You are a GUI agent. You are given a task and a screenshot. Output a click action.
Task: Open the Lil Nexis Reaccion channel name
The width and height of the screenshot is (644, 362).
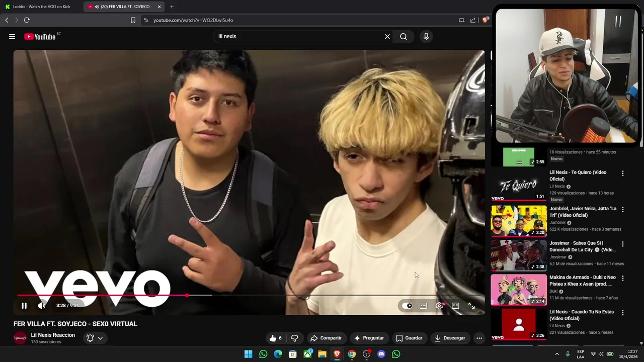coord(53,335)
